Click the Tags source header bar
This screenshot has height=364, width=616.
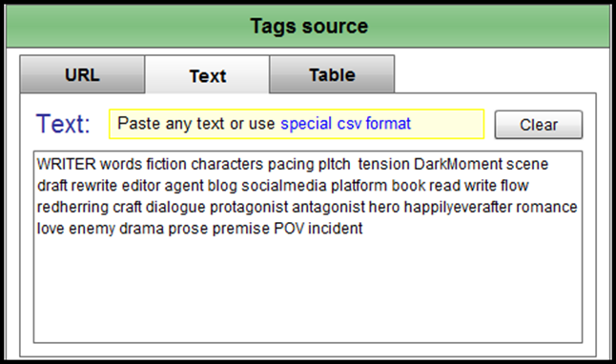coord(308,27)
